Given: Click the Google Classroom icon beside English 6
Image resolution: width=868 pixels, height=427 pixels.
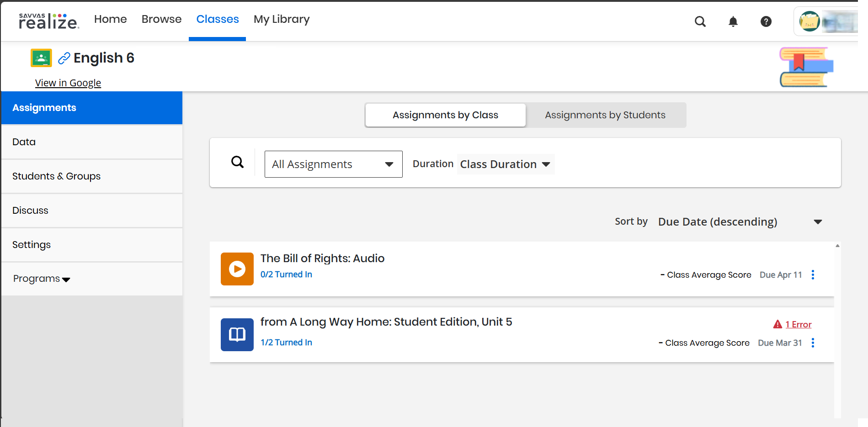Looking at the screenshot, I should [x=41, y=58].
